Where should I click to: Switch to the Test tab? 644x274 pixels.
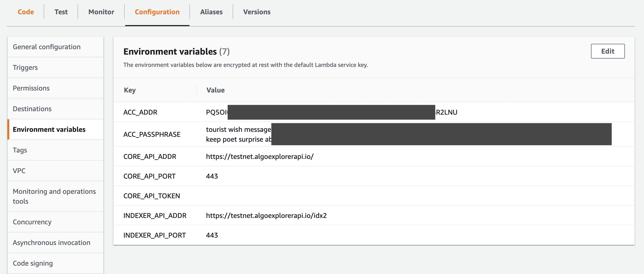pyautogui.click(x=61, y=12)
